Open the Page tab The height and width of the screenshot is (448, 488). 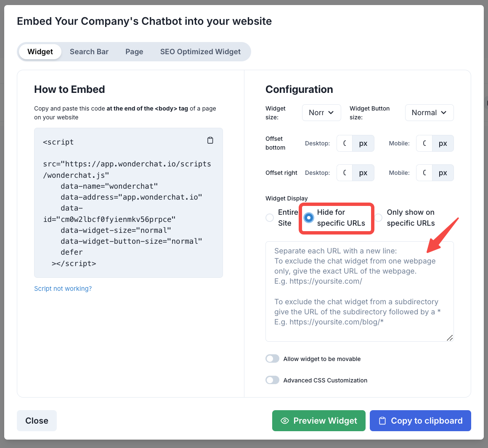click(134, 52)
